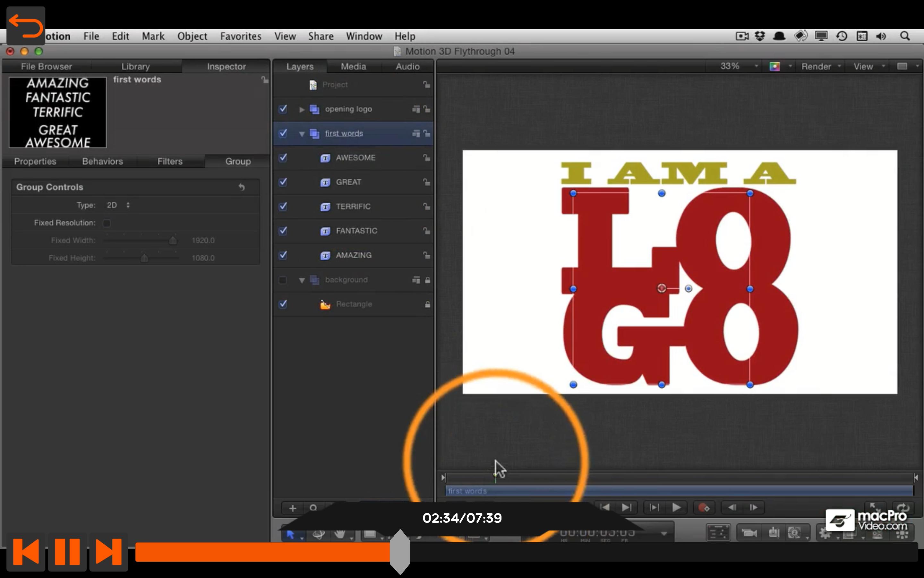Enable the background group checkbox
Screen dimensions: 924x578
[x=283, y=280]
